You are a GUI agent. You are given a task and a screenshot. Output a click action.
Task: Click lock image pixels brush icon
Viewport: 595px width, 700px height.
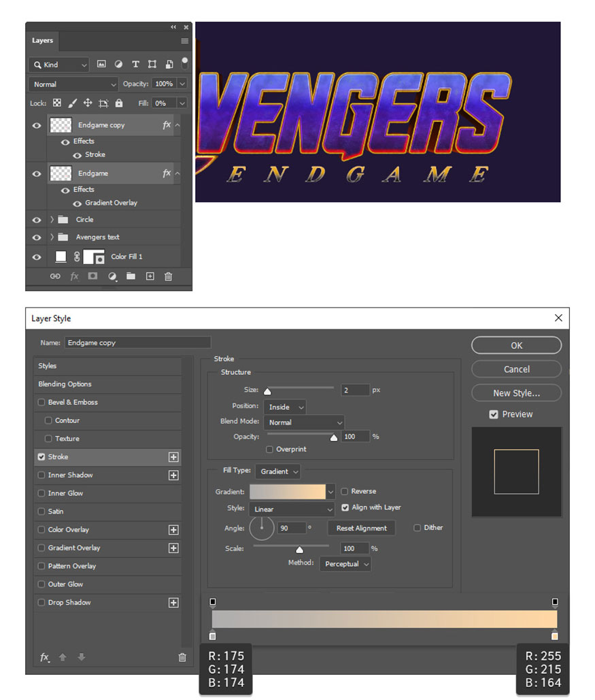pos(72,103)
